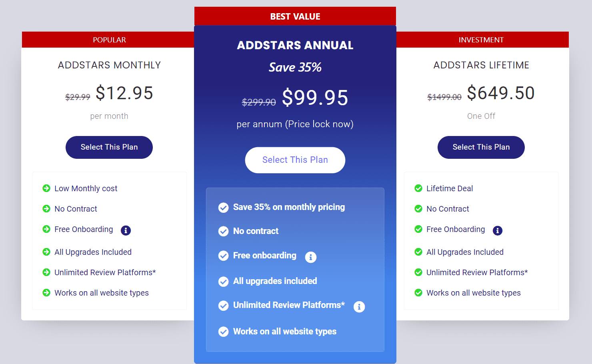592x364 pixels.
Task: Select This Plan for AddStars Monthly
Action: click(x=109, y=147)
